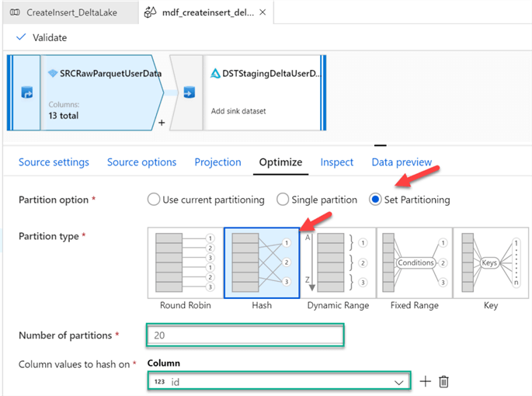Viewport: 532px width, 396px height.
Task: Switch to the CreateInsert_DeltaLake pipeline tab
Action: point(71,12)
